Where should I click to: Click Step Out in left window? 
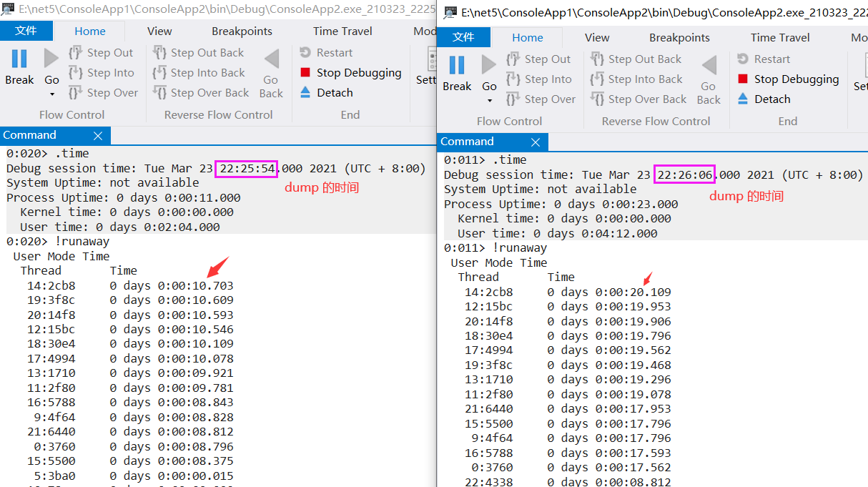tap(101, 53)
